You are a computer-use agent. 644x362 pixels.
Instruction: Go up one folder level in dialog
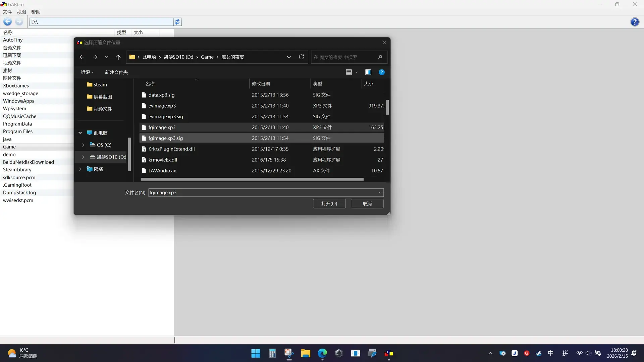coord(118,57)
